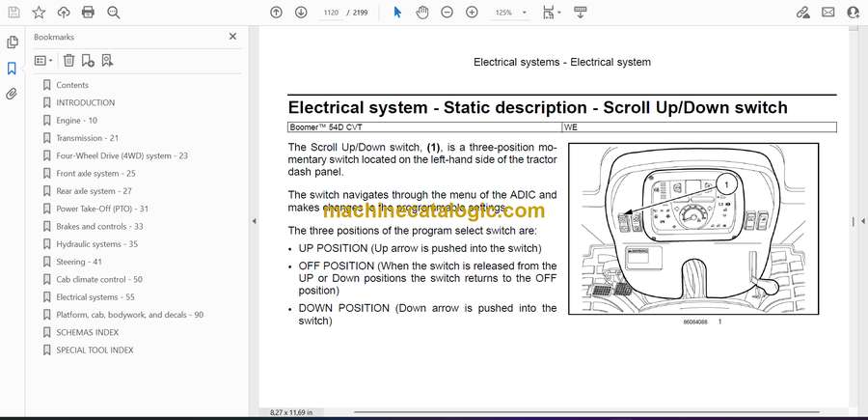Go to previous page arrow
Viewport: 868px width, 420px height.
(277, 13)
